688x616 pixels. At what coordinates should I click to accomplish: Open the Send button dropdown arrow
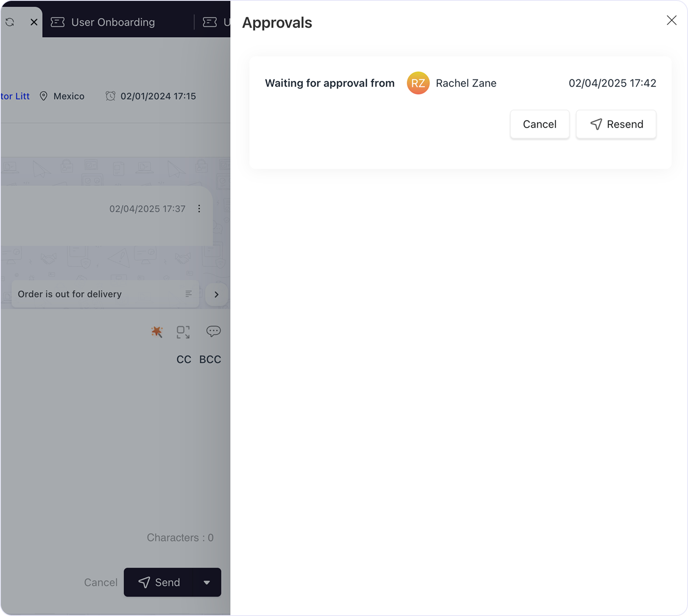[207, 582]
